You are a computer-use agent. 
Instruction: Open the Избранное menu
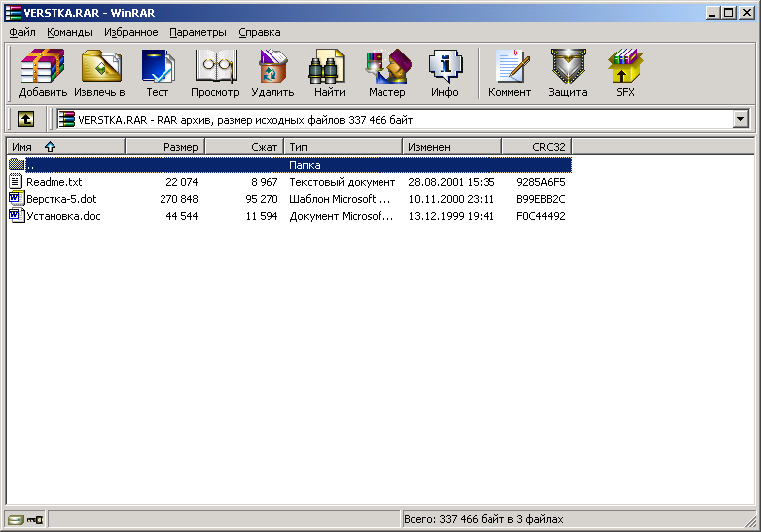coord(131,32)
